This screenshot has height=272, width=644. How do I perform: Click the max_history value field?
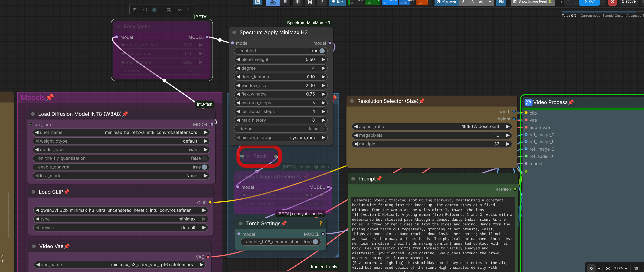tap(281, 120)
